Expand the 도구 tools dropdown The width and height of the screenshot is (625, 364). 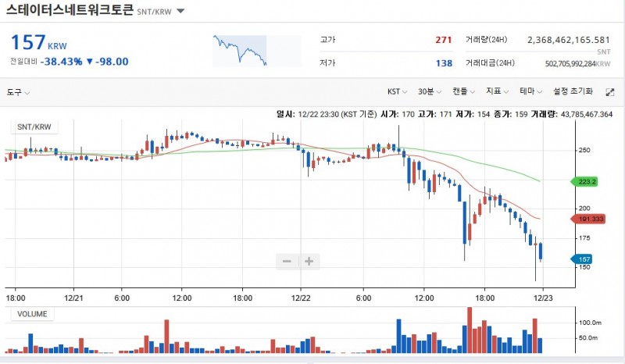coord(18,92)
